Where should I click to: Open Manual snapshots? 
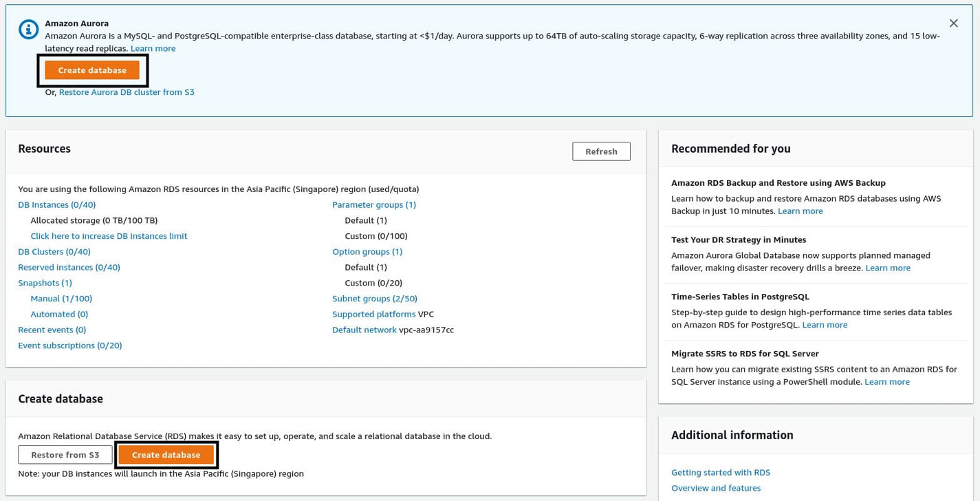tap(61, 298)
